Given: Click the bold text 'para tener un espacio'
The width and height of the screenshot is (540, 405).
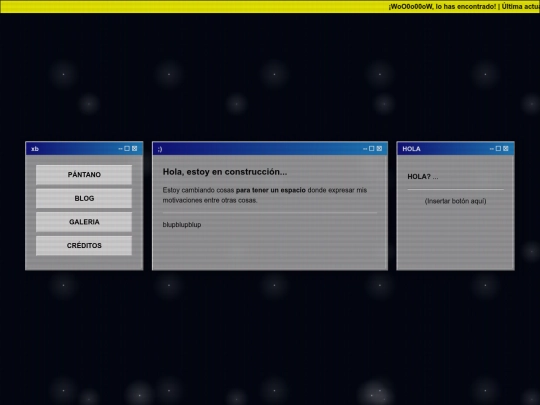Looking at the screenshot, I should coord(271,190).
